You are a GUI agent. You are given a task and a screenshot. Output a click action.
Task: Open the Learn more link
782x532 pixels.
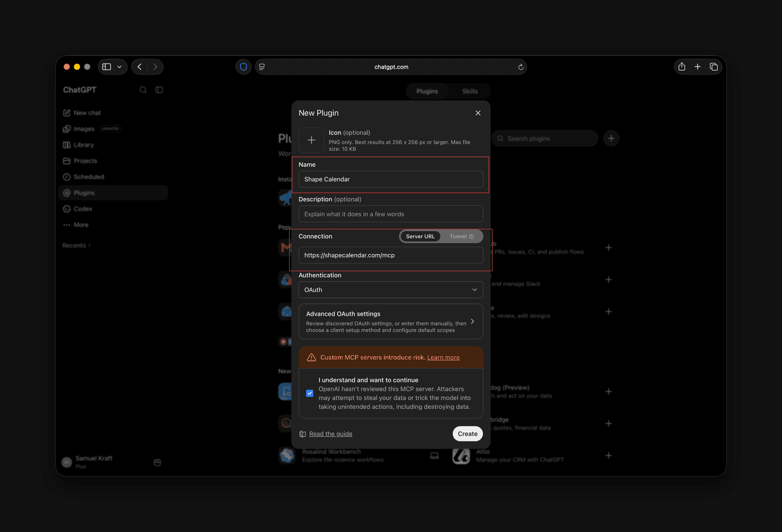(x=443, y=357)
